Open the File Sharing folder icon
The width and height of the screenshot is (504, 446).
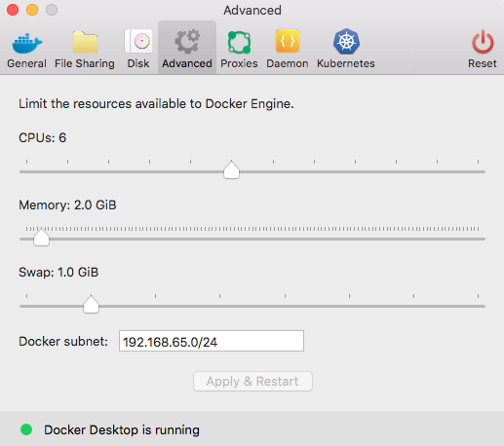point(85,42)
